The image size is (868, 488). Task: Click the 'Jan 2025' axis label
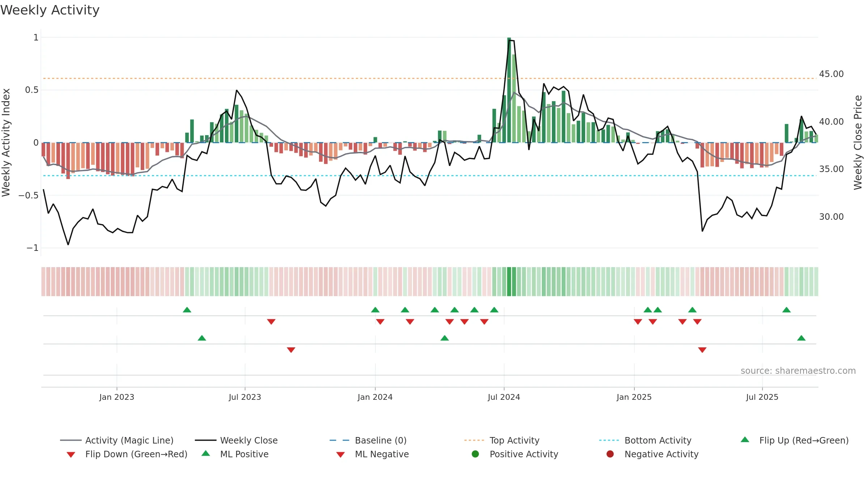click(x=634, y=397)
